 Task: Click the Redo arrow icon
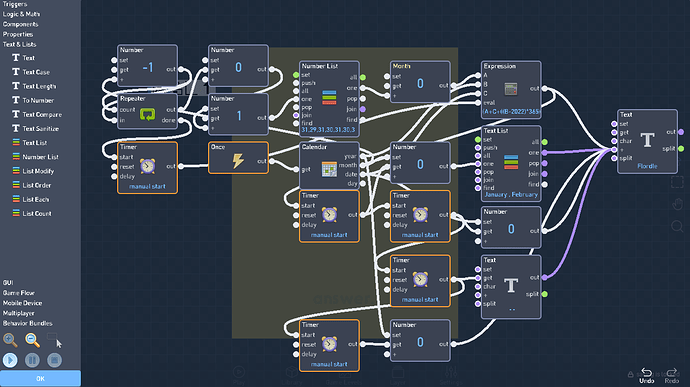click(672, 372)
